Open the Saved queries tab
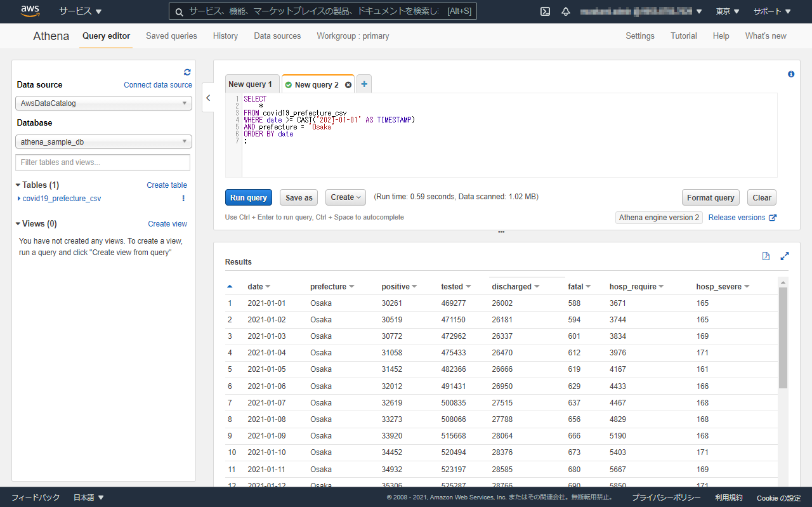 tap(171, 36)
